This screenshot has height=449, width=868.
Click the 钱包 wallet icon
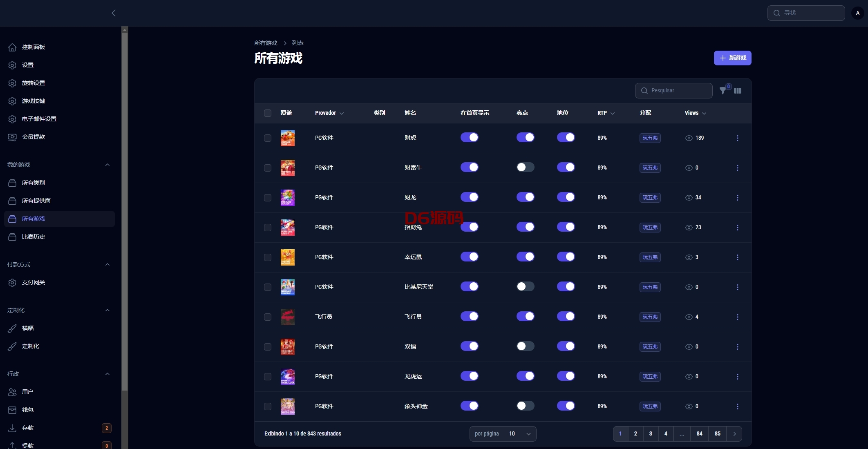(12, 410)
